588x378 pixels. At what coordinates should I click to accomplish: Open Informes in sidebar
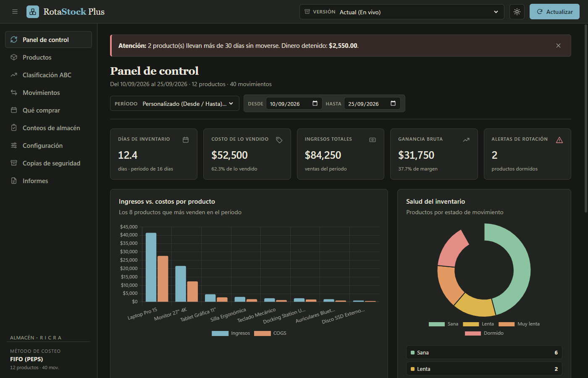click(x=48, y=181)
